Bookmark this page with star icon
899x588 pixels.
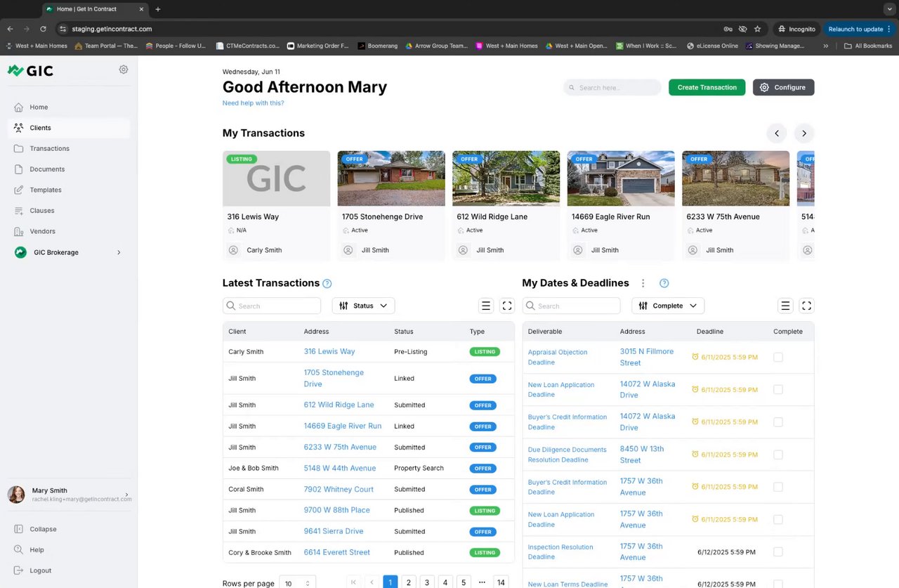click(x=757, y=29)
